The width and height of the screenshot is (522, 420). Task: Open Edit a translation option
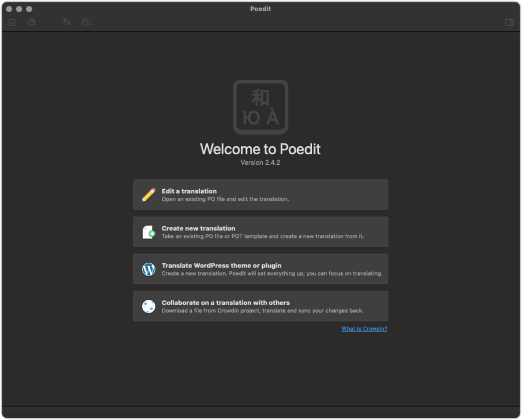(260, 195)
